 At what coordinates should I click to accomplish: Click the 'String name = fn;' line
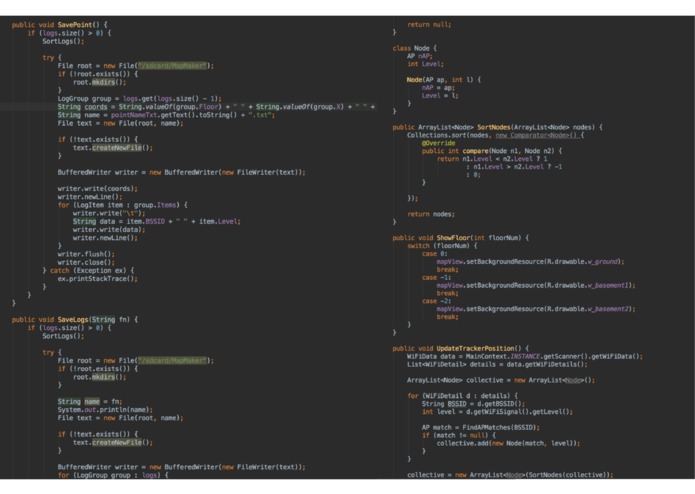point(90,402)
